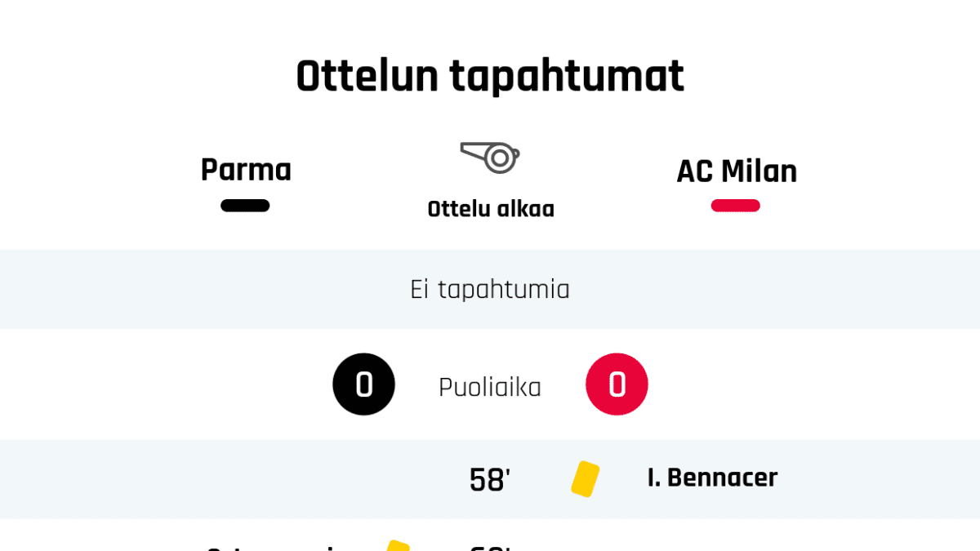Screen dimensions: 980x551
Task: Click the 58' minute marker
Action: pyautogui.click(x=489, y=480)
